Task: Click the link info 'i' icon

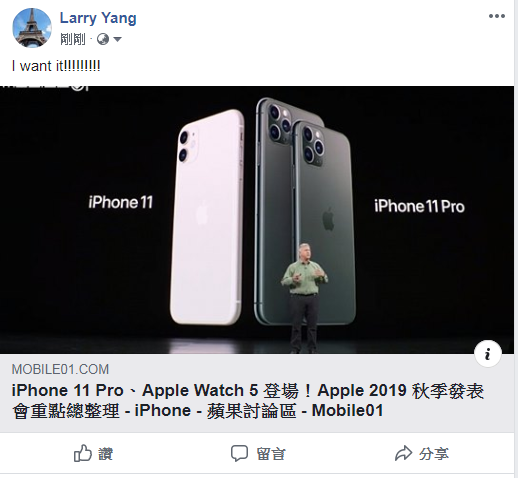Action: coord(488,354)
